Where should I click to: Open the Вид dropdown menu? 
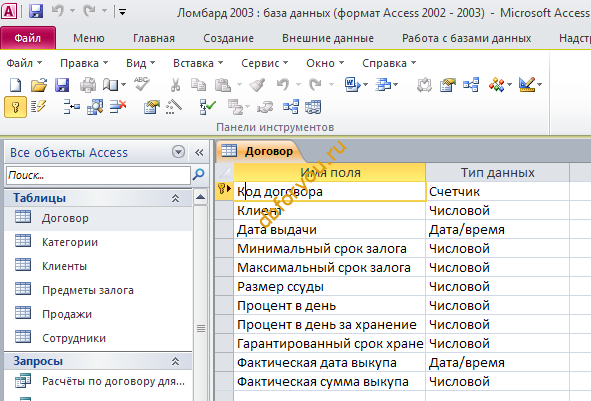[140, 63]
